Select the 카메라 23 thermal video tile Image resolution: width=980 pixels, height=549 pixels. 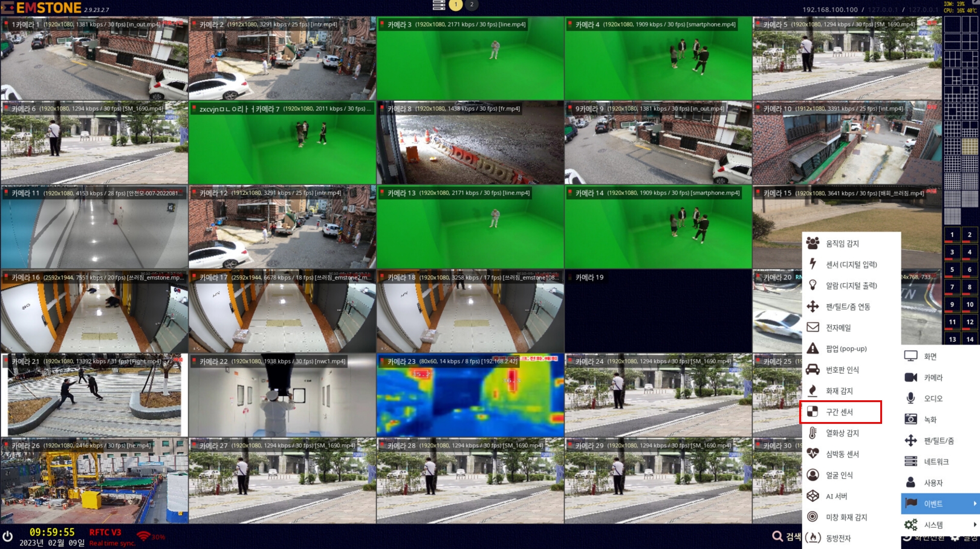tap(470, 395)
